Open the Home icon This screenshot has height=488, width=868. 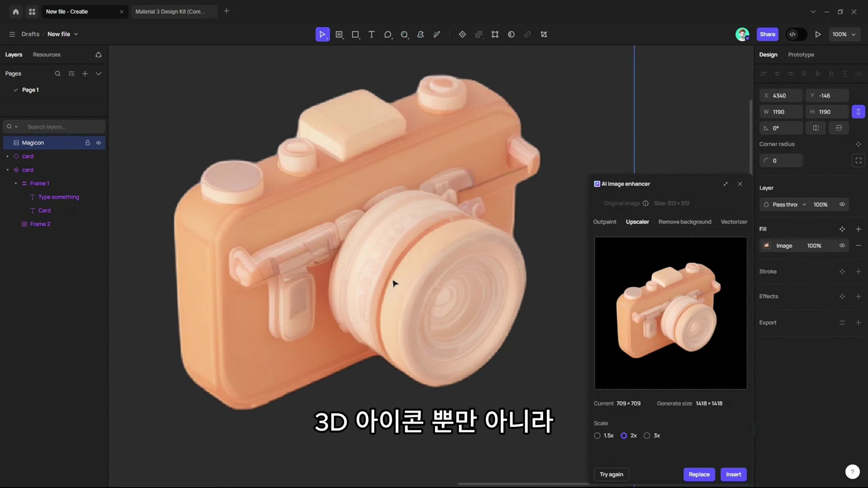pyautogui.click(x=16, y=12)
